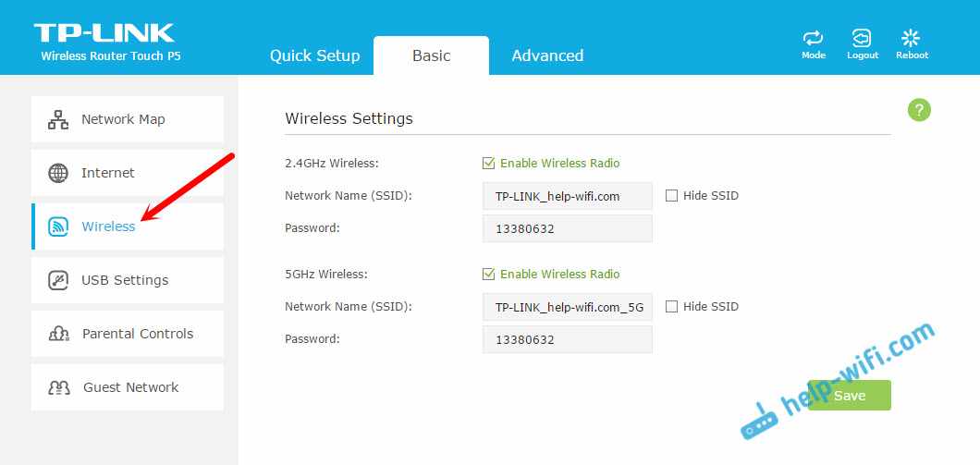Click the Mode icon in header
The image size is (980, 465).
[814, 39]
